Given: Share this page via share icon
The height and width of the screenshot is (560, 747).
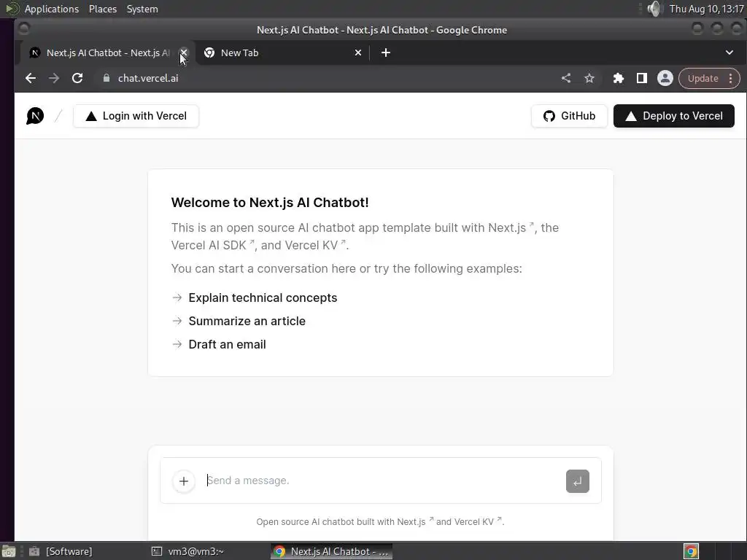Looking at the screenshot, I should click(566, 78).
